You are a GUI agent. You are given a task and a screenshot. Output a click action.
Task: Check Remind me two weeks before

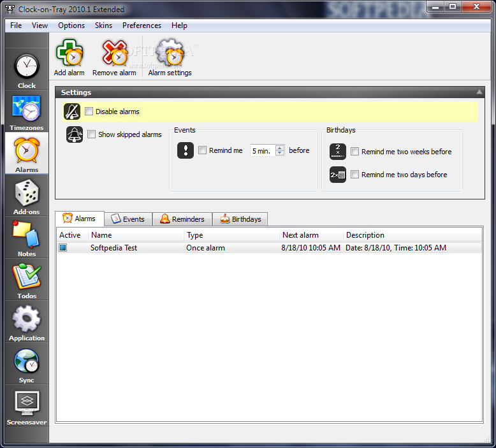click(354, 152)
